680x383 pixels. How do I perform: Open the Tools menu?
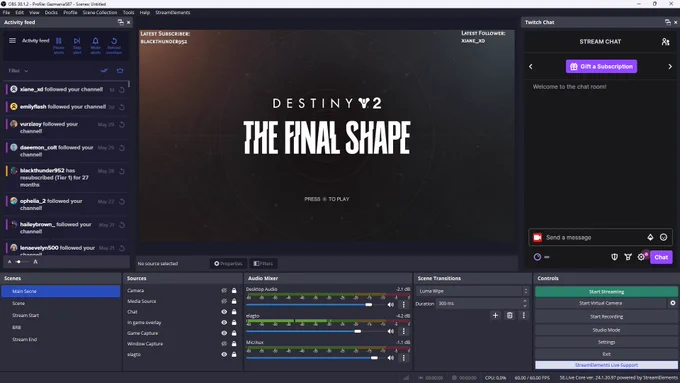[x=128, y=13]
